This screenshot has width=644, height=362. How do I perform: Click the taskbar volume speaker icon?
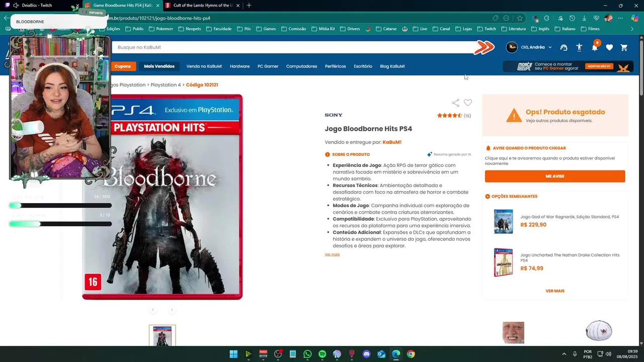pos(608,354)
